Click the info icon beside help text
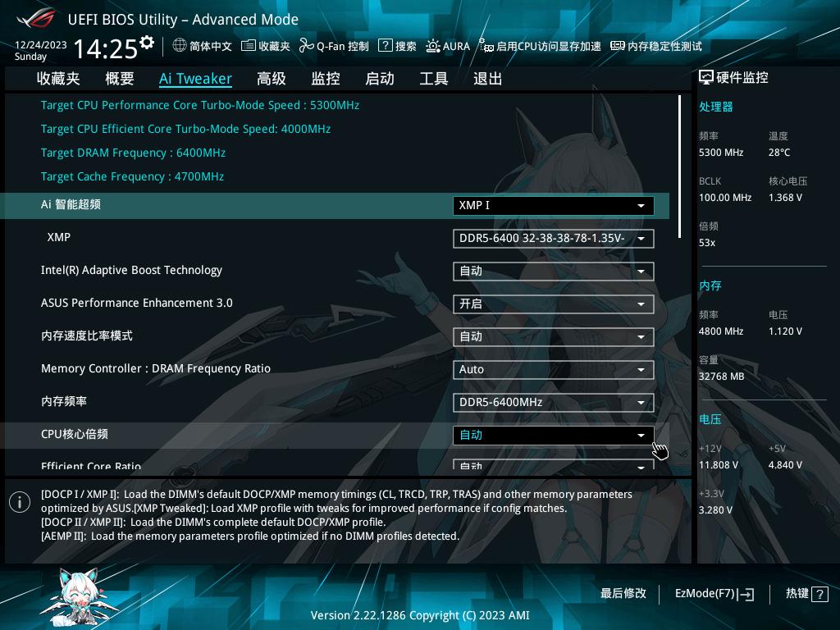 pos(20,502)
